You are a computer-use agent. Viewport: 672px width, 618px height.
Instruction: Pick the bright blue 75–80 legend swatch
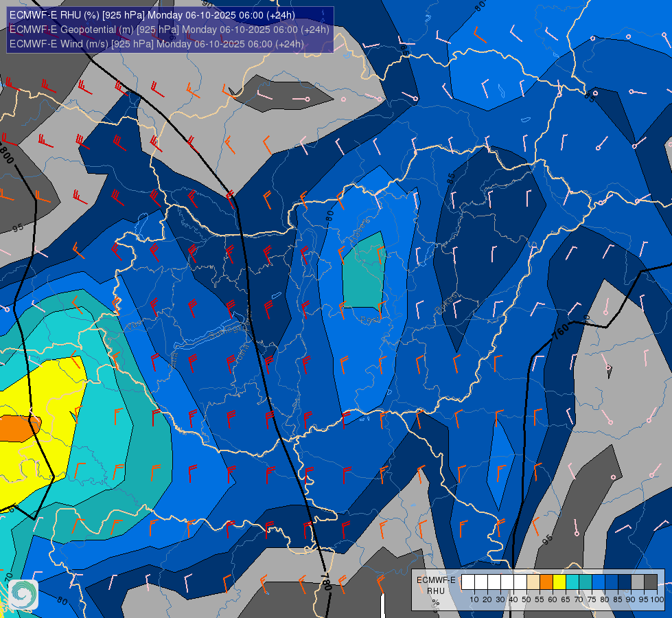click(x=599, y=582)
